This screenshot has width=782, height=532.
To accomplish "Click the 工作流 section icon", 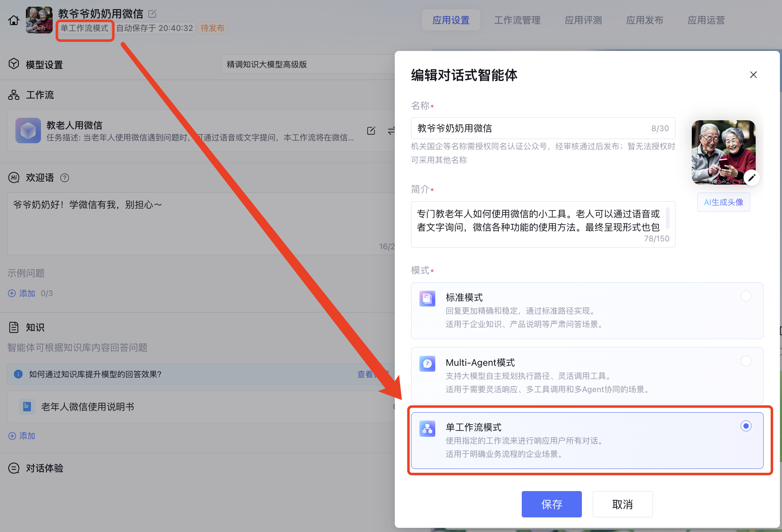I will click(14, 95).
